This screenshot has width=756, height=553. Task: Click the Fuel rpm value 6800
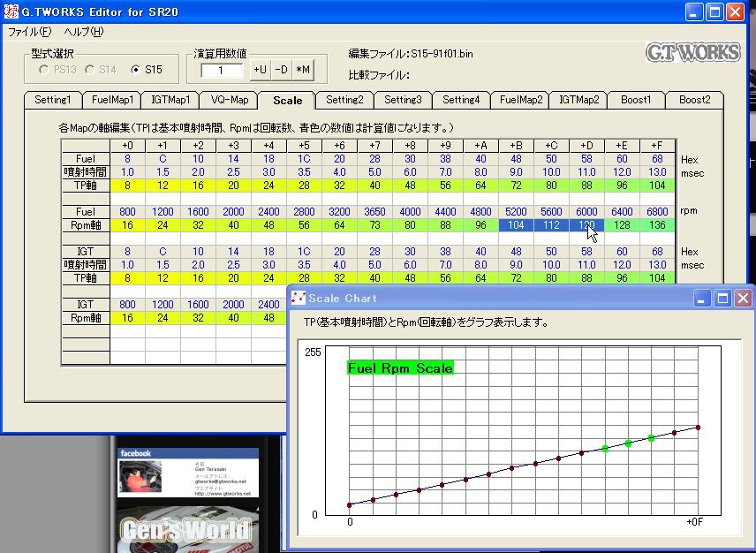[657, 212]
